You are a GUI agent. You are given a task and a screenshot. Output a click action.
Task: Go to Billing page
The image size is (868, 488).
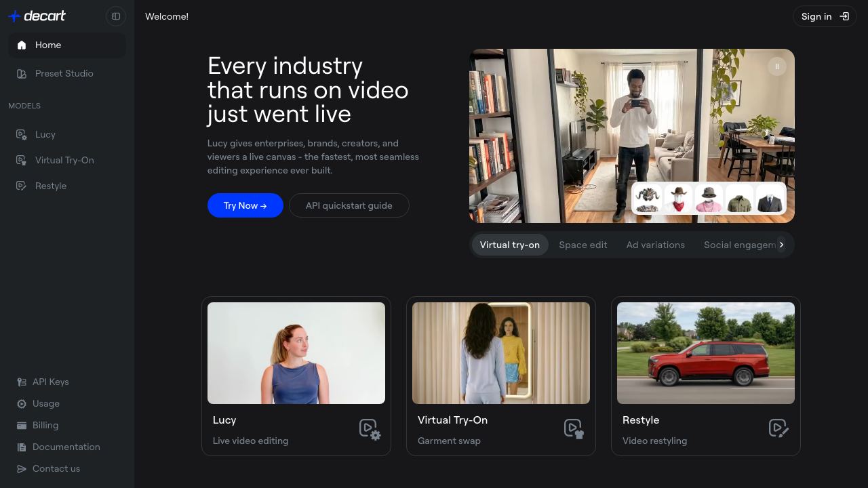(x=66, y=425)
